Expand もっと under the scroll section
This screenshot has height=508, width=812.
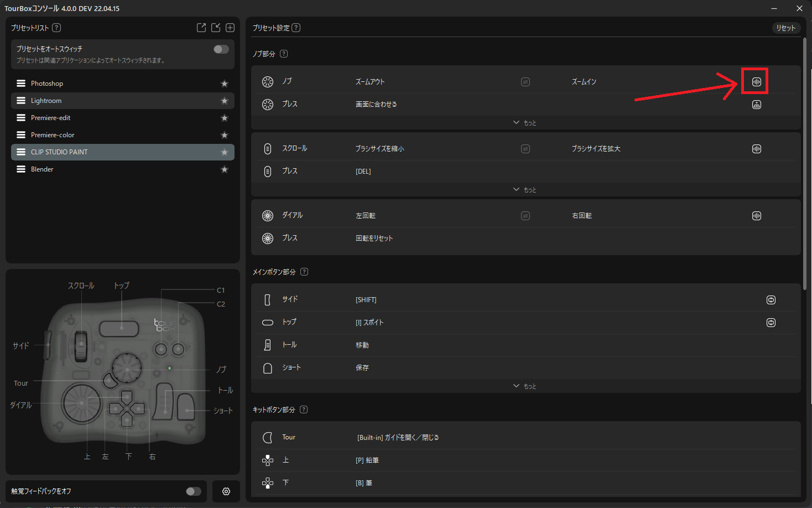point(524,190)
